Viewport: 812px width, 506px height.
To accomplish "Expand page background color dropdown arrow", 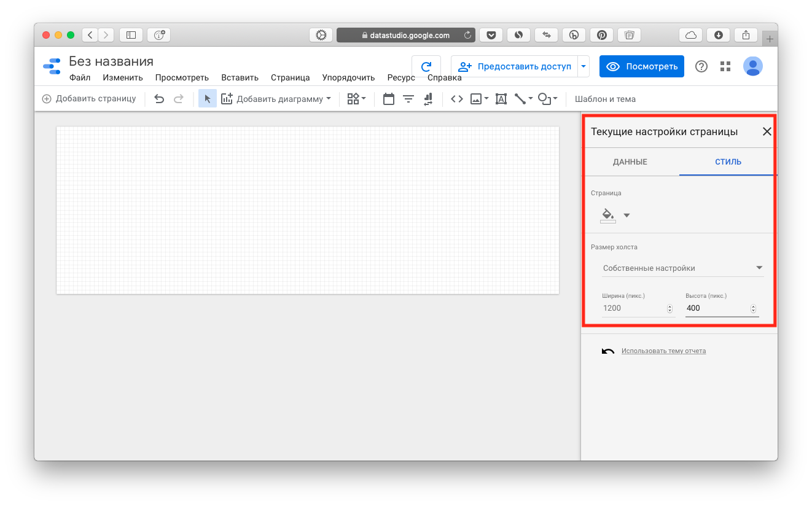I will pos(627,216).
